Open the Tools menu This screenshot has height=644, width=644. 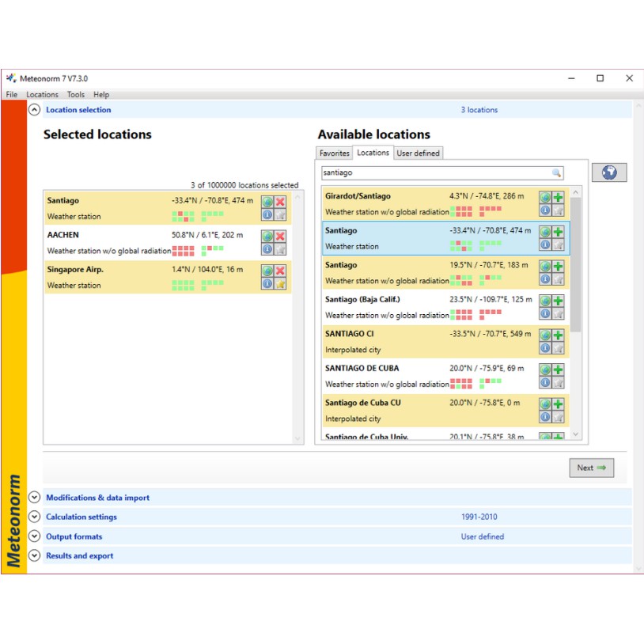75,95
